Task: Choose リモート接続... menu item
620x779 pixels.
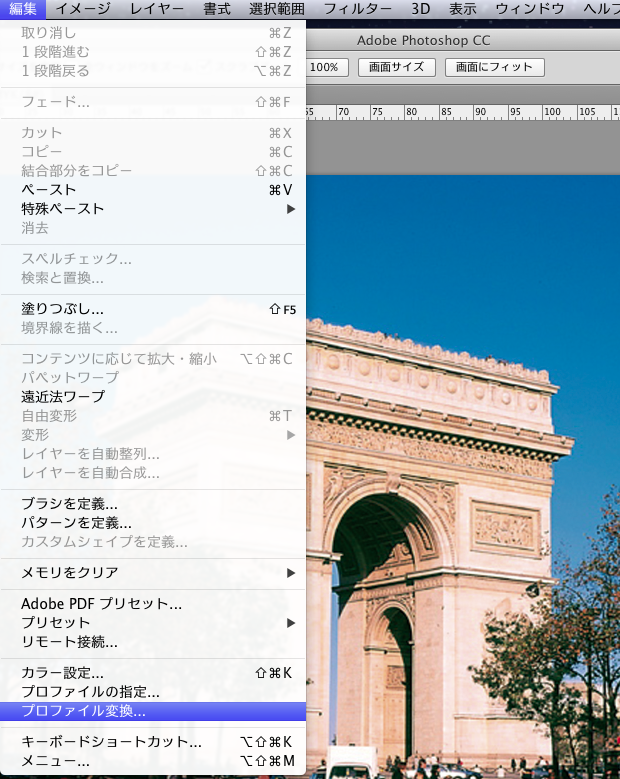Action: (153, 642)
